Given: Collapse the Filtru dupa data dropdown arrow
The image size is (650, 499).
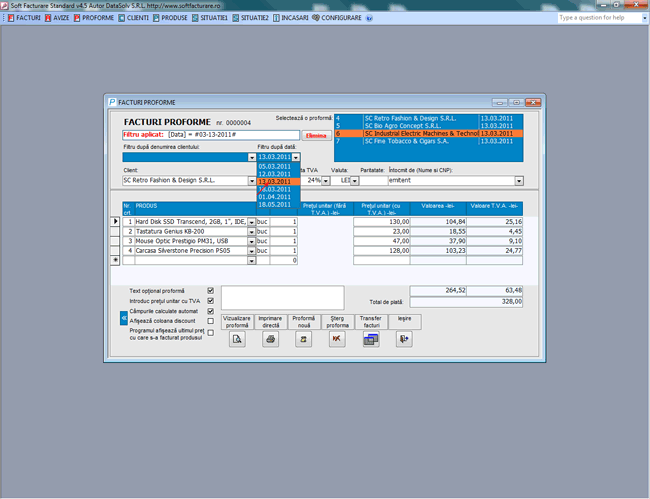Looking at the screenshot, I should click(296, 157).
